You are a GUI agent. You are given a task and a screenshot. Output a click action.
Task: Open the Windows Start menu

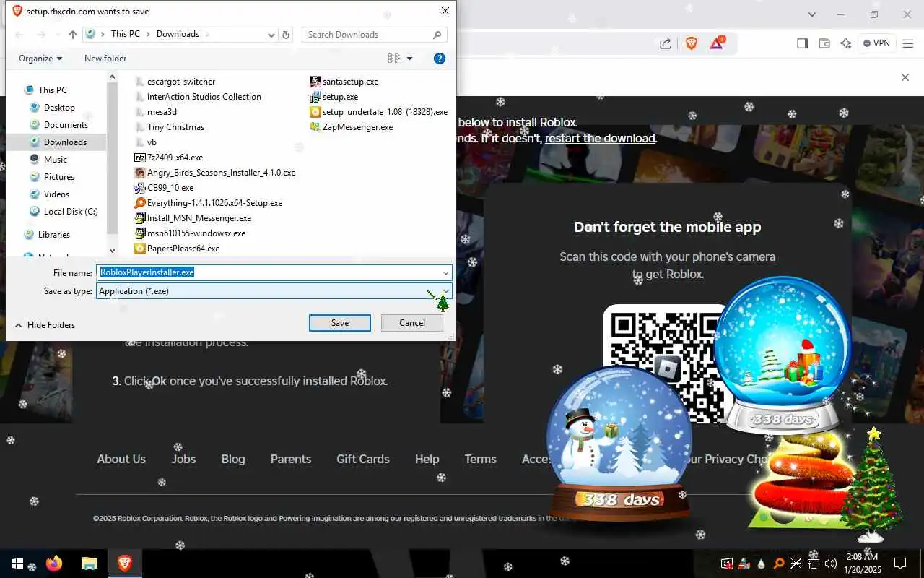point(17,564)
